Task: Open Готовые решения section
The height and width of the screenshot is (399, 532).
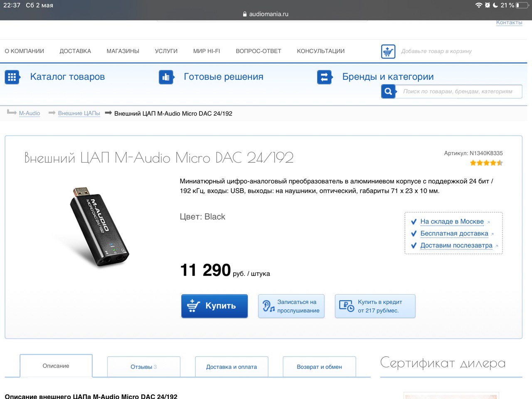Action: point(224,77)
